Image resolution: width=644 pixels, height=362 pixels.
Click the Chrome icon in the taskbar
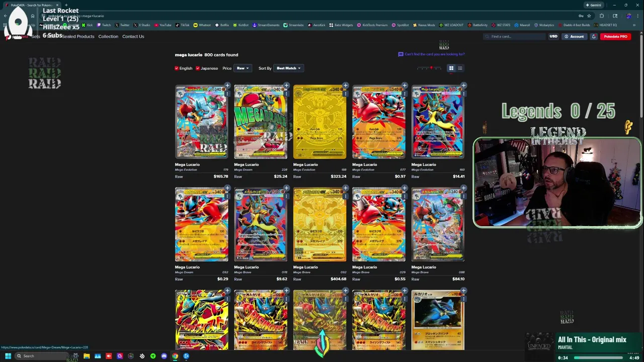tap(175, 356)
